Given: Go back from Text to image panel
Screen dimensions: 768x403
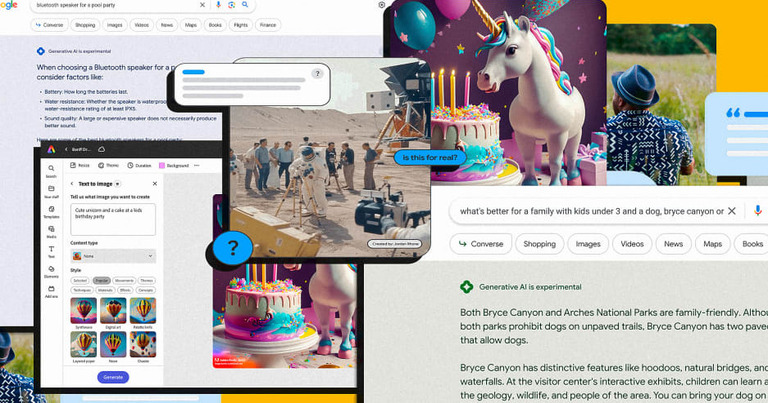Looking at the screenshot, I should (x=72, y=184).
